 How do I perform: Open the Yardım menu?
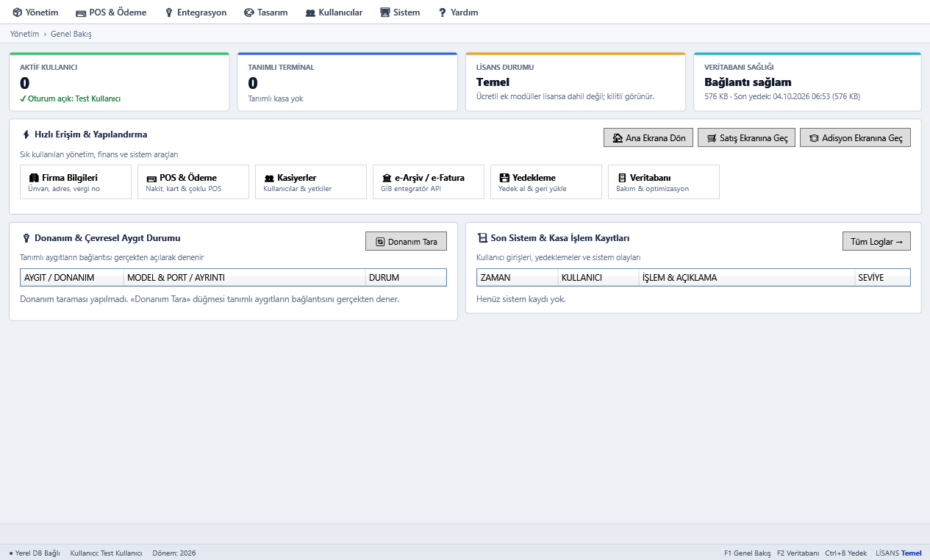click(458, 12)
